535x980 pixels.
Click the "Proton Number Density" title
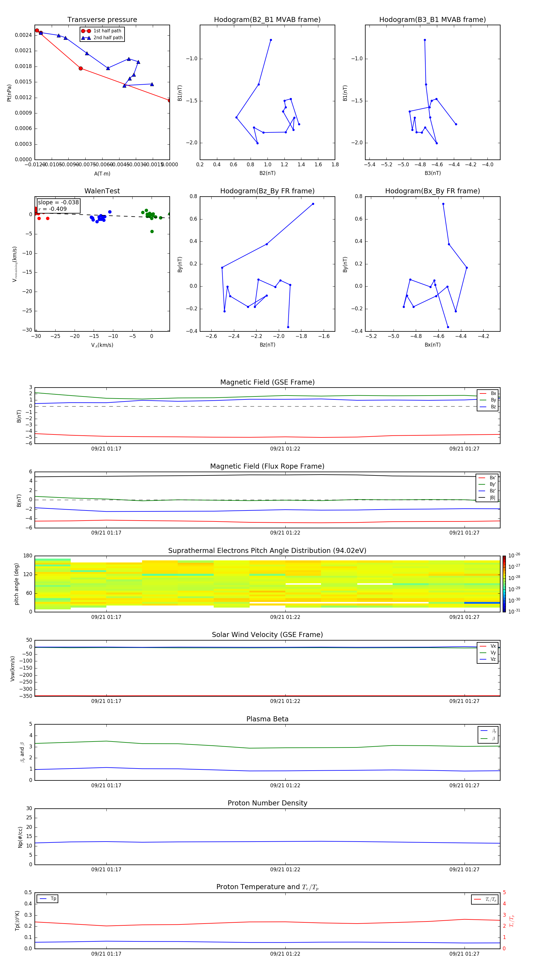(x=267, y=804)
